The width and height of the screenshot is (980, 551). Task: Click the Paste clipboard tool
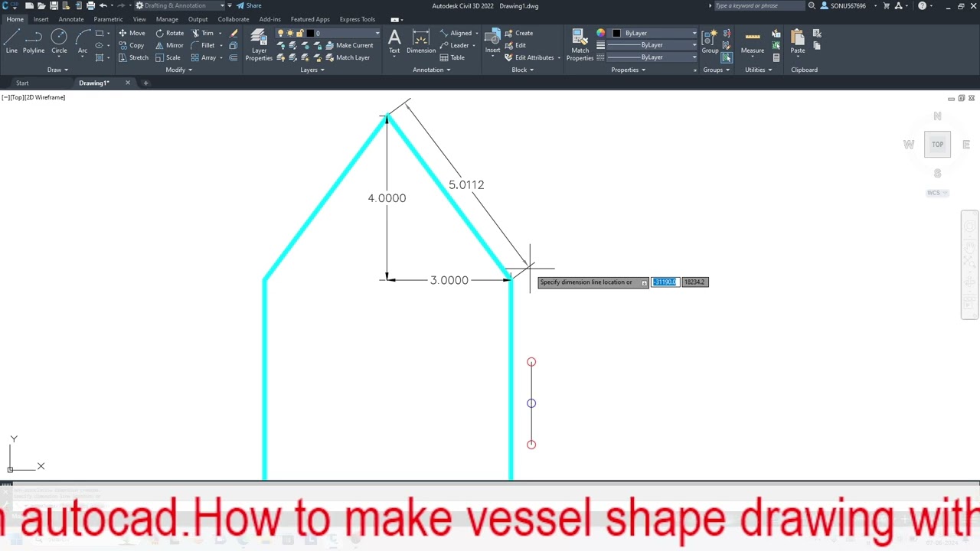pos(798,41)
